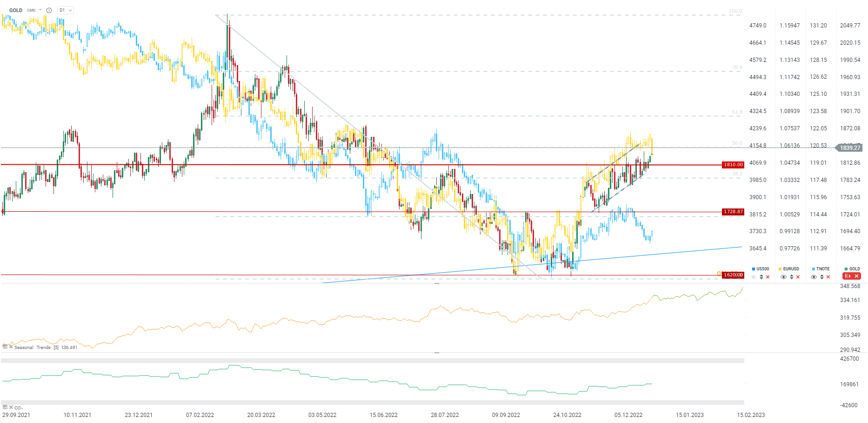Click the 38.2 Fibonacci level label
This screenshot has width=868, height=423.
[737, 174]
